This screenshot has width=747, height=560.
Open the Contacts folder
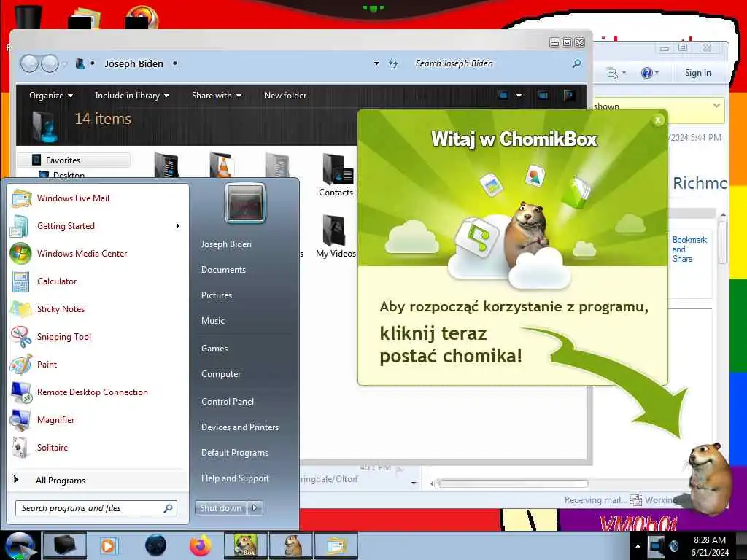coord(336,175)
